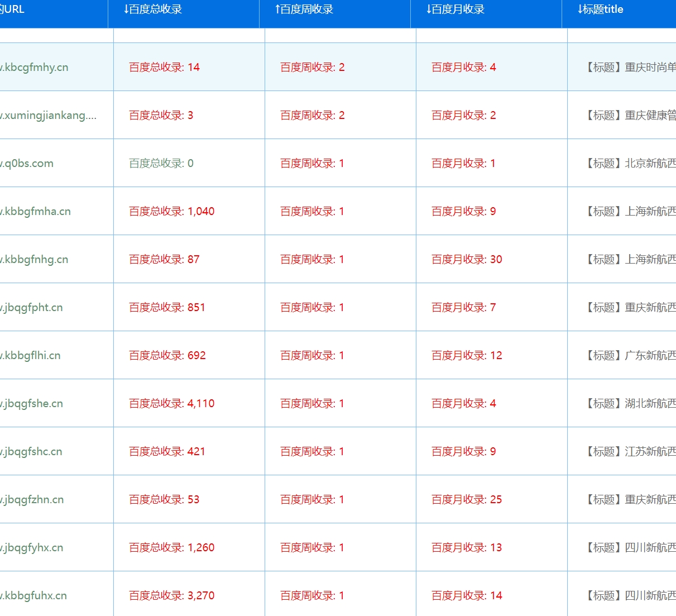This screenshot has height=616, width=676.
Task: Open the kbbgflhi.cn URL link
Action: click(x=30, y=355)
